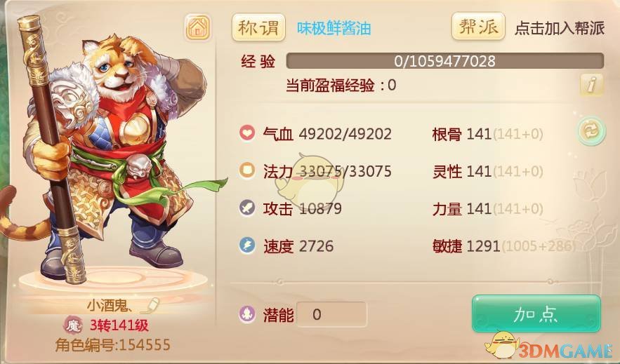Click the info "i" icon beside experience
The image size is (620, 364).
pyautogui.click(x=591, y=84)
